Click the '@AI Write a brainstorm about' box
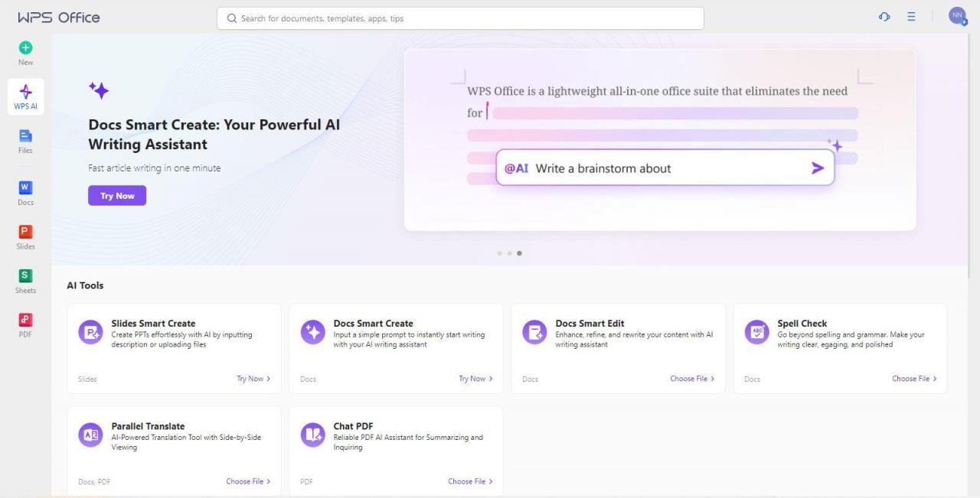 (665, 168)
